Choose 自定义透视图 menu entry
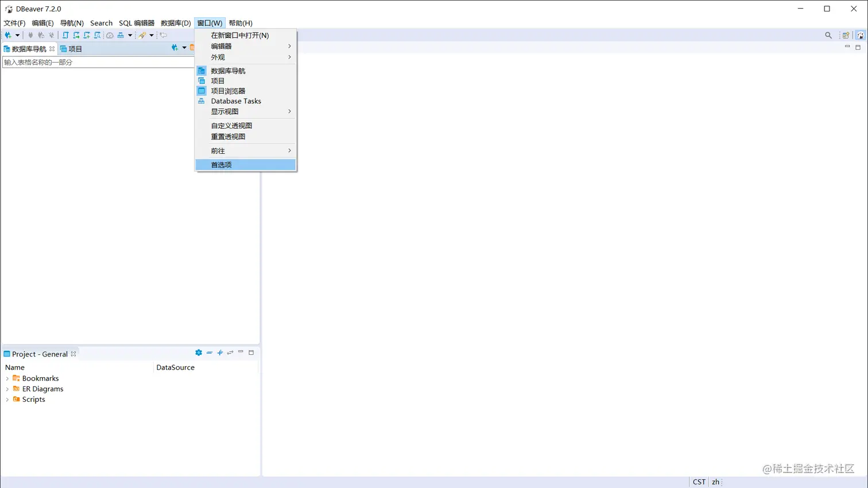The image size is (868, 488). pos(246,125)
